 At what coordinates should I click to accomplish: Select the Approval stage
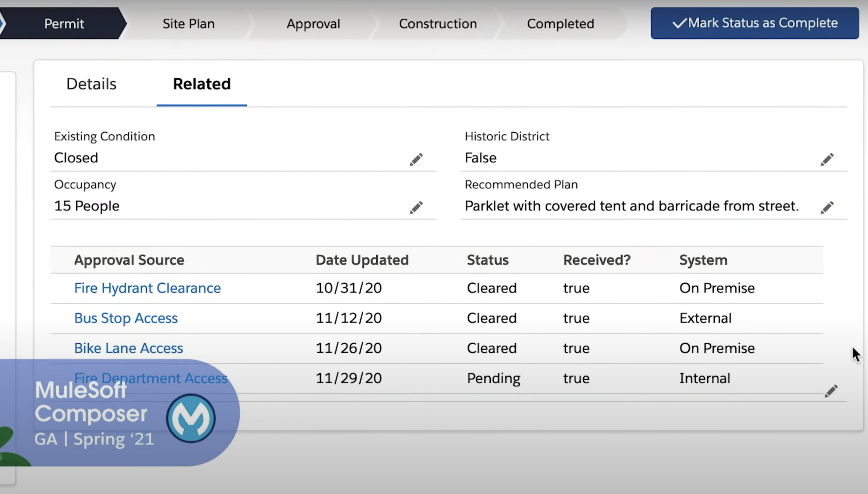tap(313, 24)
